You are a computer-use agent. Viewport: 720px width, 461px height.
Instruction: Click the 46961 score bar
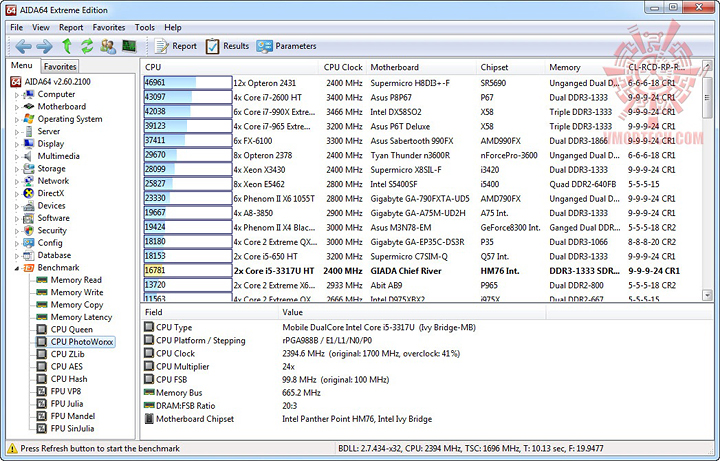(x=187, y=83)
